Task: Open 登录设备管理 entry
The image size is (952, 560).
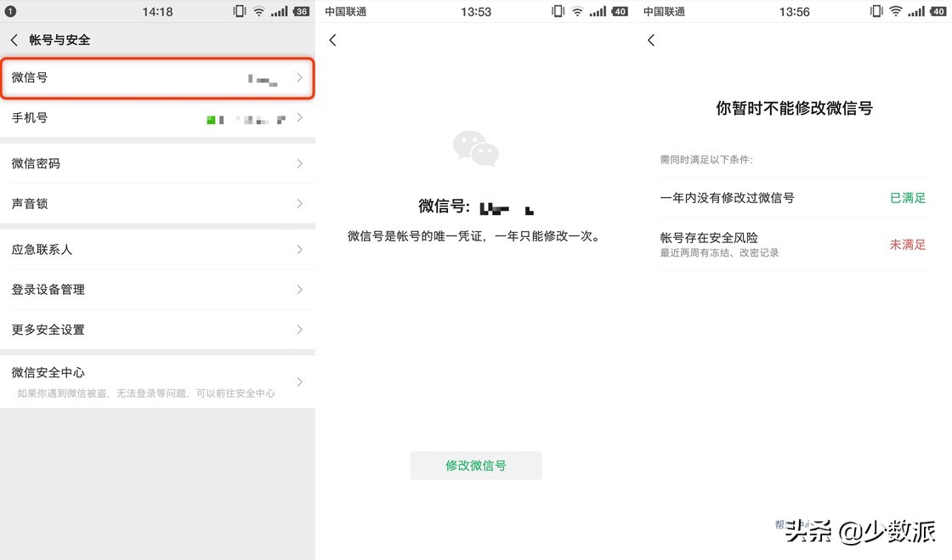Action: tap(157, 290)
